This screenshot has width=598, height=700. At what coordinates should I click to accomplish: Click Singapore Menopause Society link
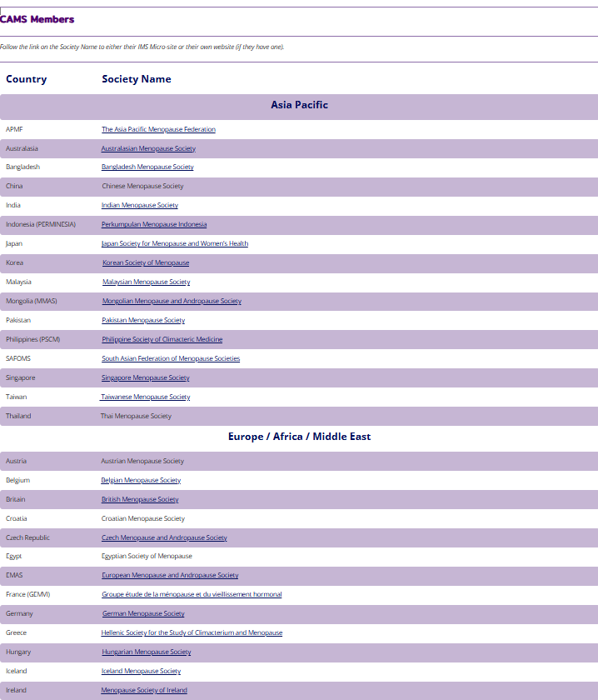(x=146, y=377)
